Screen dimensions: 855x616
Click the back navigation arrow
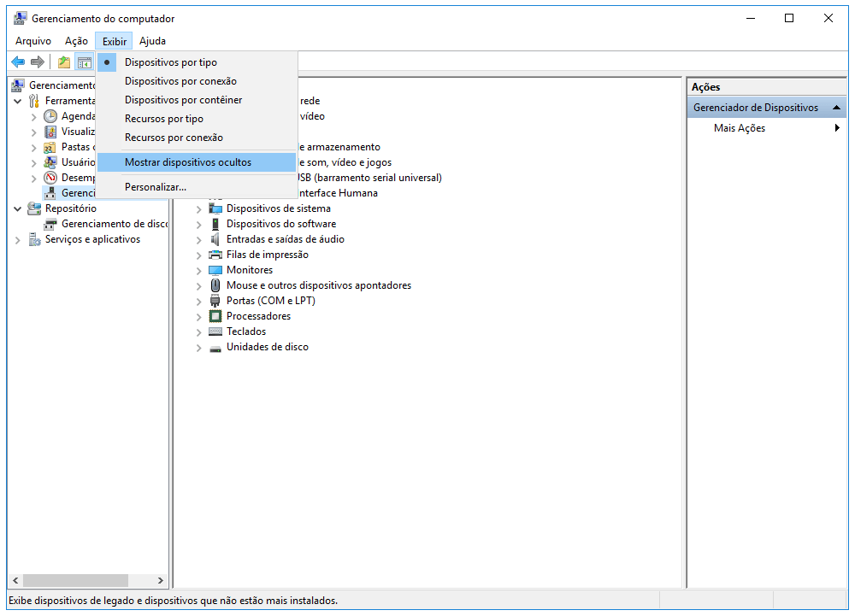[x=18, y=62]
